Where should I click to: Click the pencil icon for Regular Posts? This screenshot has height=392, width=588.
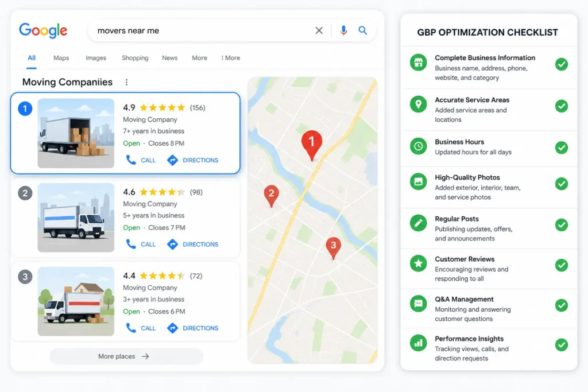point(418,223)
